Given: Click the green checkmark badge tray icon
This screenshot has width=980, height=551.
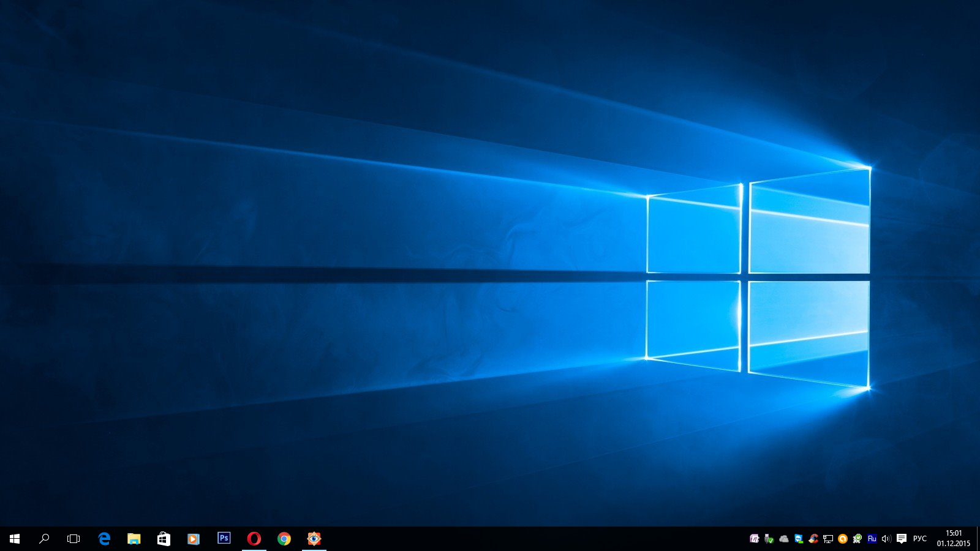Looking at the screenshot, I should (x=858, y=539).
